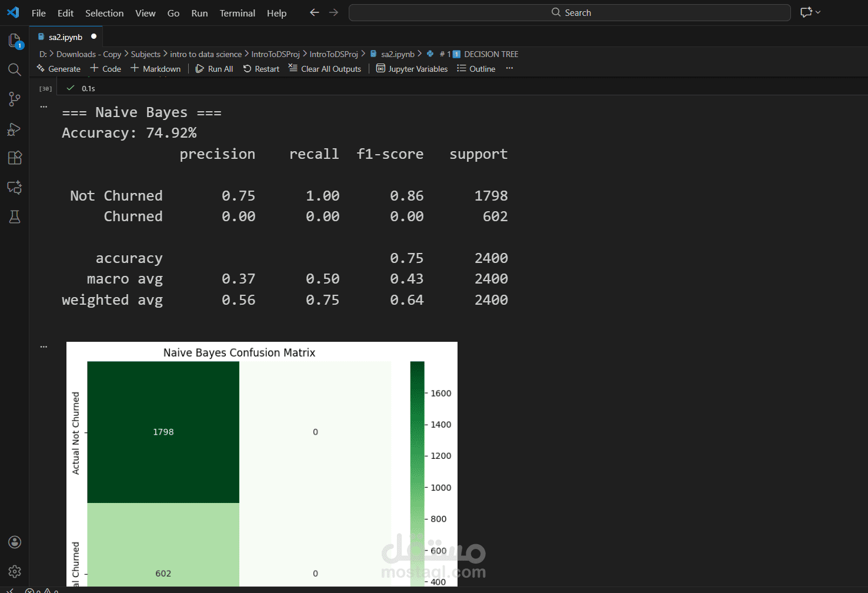Open the Source Control view
Image resolution: width=868 pixels, height=593 pixels.
click(x=15, y=99)
